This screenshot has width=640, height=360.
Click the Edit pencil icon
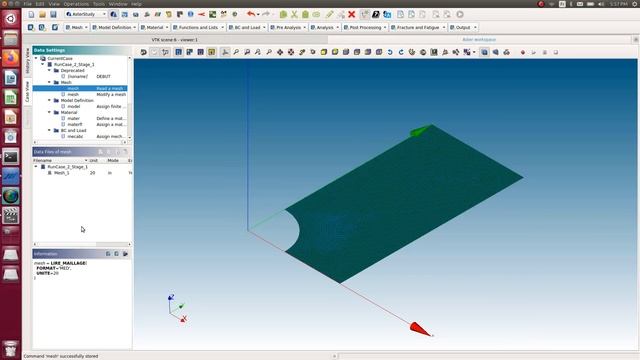coord(329,14)
